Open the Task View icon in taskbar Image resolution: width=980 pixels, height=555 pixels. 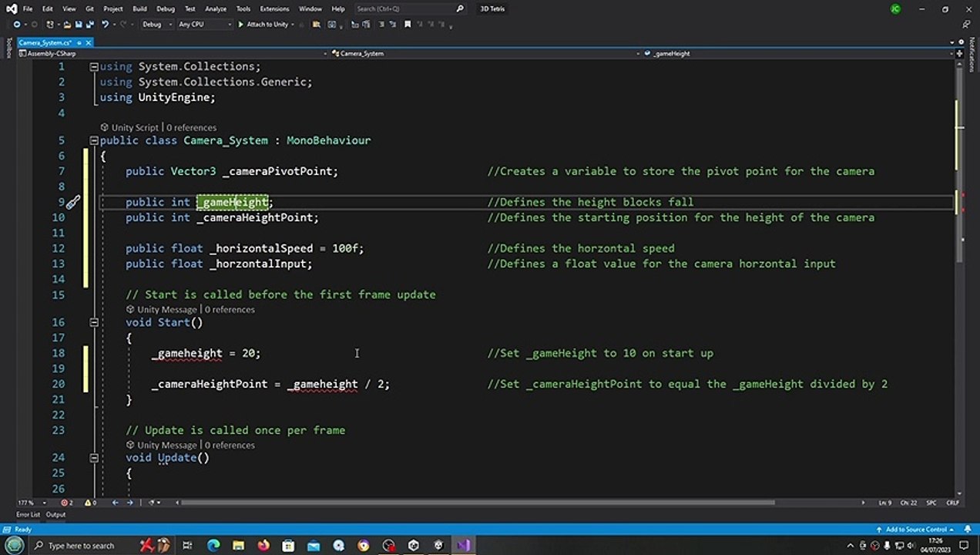pyautogui.click(x=187, y=545)
